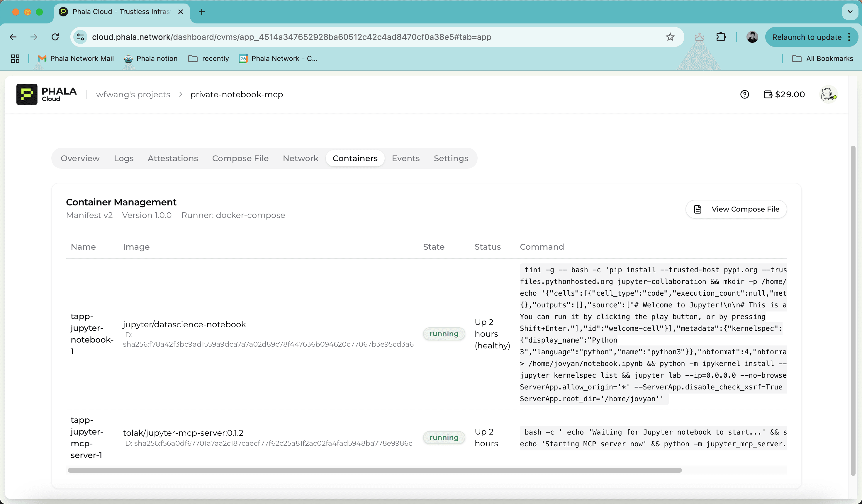Image resolution: width=862 pixels, height=504 pixels.
Task: Click the View Compose File button
Action: click(736, 209)
